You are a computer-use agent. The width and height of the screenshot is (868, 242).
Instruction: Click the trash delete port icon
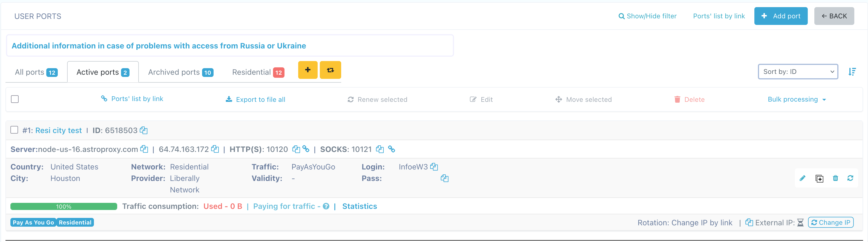(x=835, y=178)
